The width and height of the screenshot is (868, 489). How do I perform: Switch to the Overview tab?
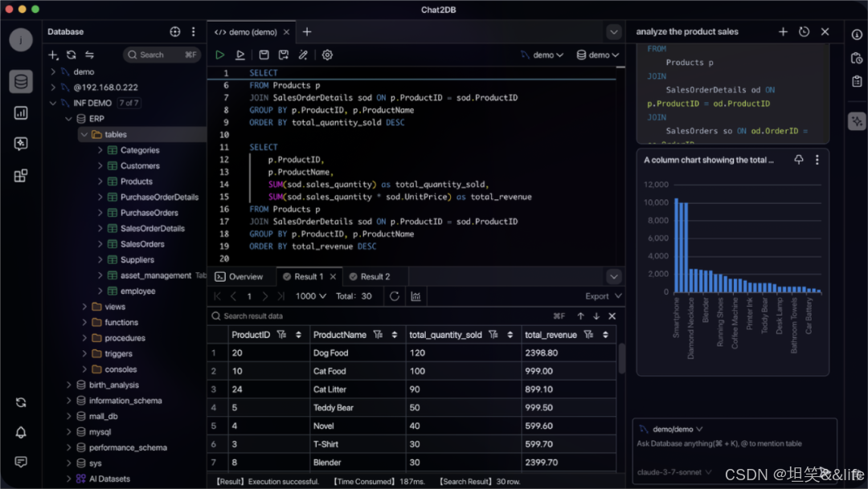click(x=240, y=276)
